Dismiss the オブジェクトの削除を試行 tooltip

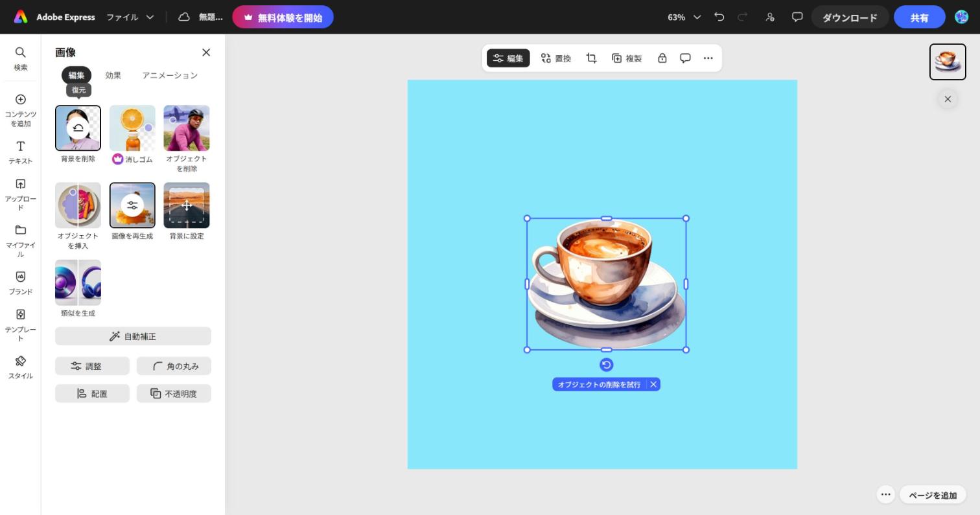[x=653, y=385]
